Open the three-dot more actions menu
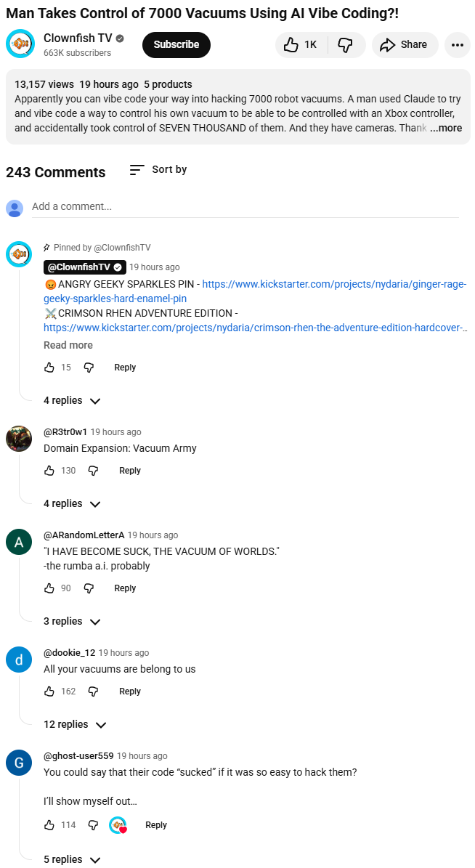475x868 pixels. tap(458, 45)
